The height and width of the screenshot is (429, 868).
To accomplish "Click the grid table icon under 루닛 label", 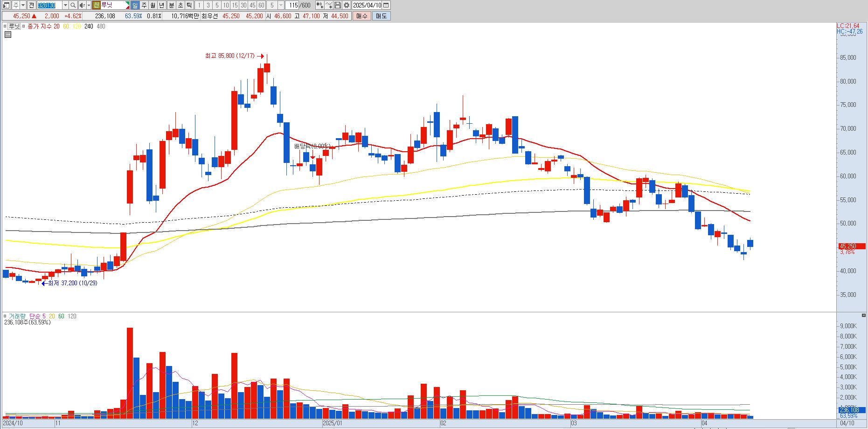I will click(7, 35).
